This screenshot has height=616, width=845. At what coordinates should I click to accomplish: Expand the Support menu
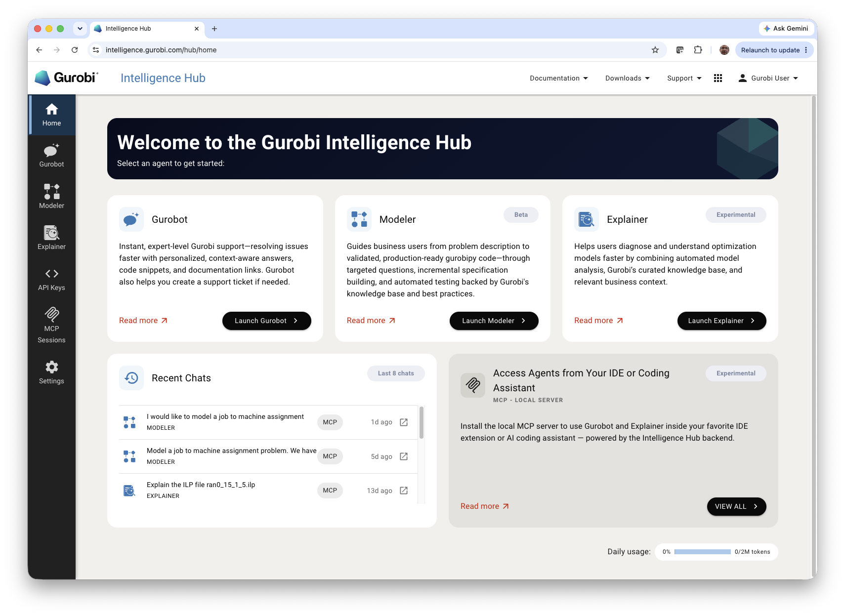[684, 78]
